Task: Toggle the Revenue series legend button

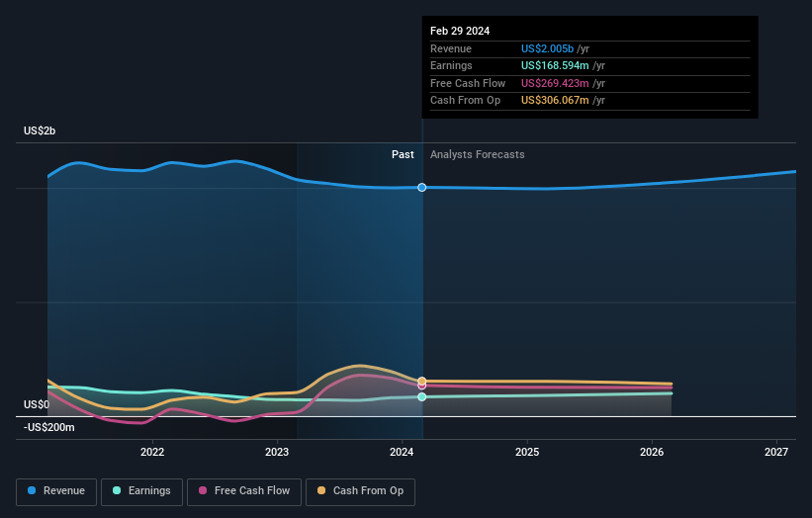Action: coord(56,491)
